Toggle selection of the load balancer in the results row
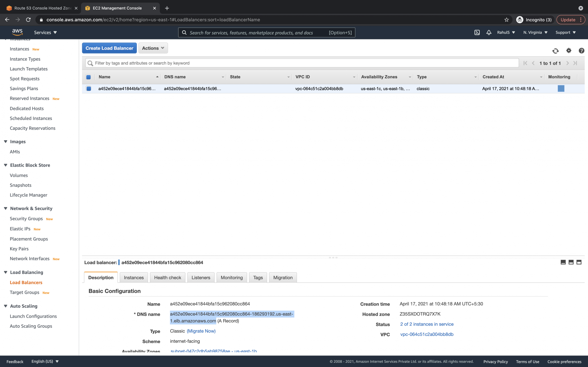This screenshot has width=588, height=367. [x=88, y=89]
